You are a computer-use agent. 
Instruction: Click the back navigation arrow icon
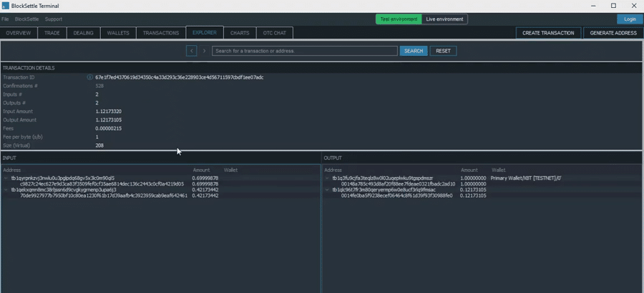point(192,51)
